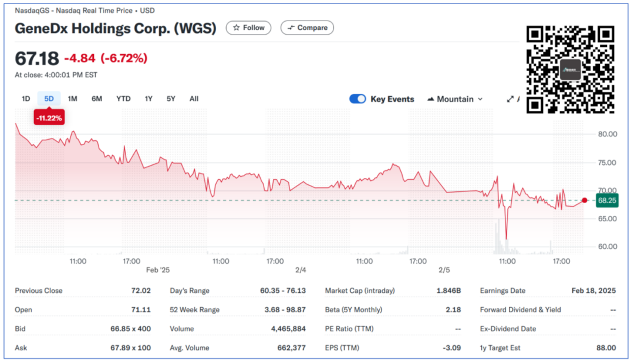This screenshot has width=634, height=364.
Task: Click the Earnings Date value Feb 18, 2025
Action: tap(593, 291)
